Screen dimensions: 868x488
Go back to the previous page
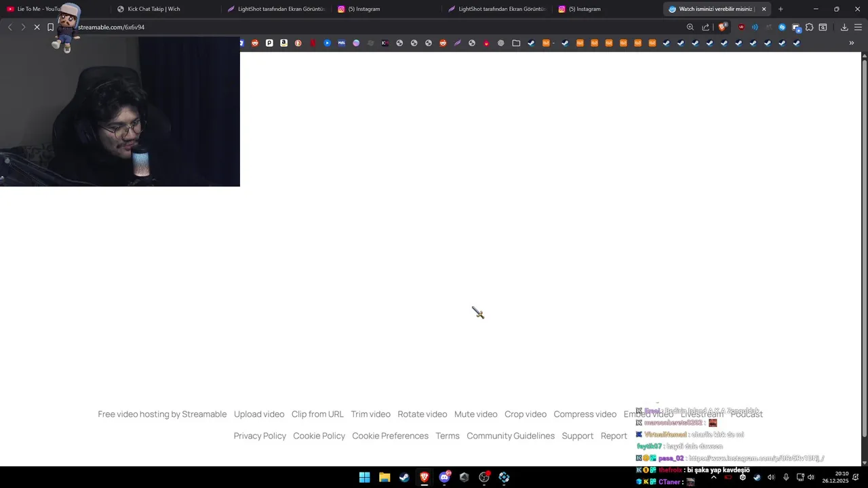[9, 27]
